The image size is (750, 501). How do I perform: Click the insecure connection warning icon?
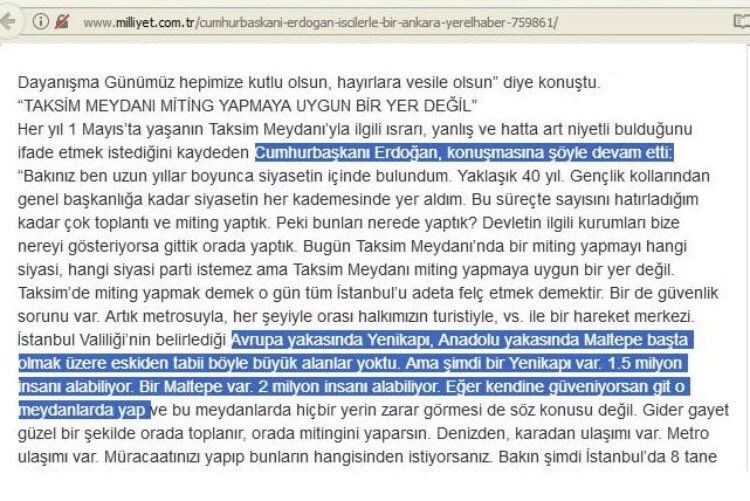tap(62, 22)
